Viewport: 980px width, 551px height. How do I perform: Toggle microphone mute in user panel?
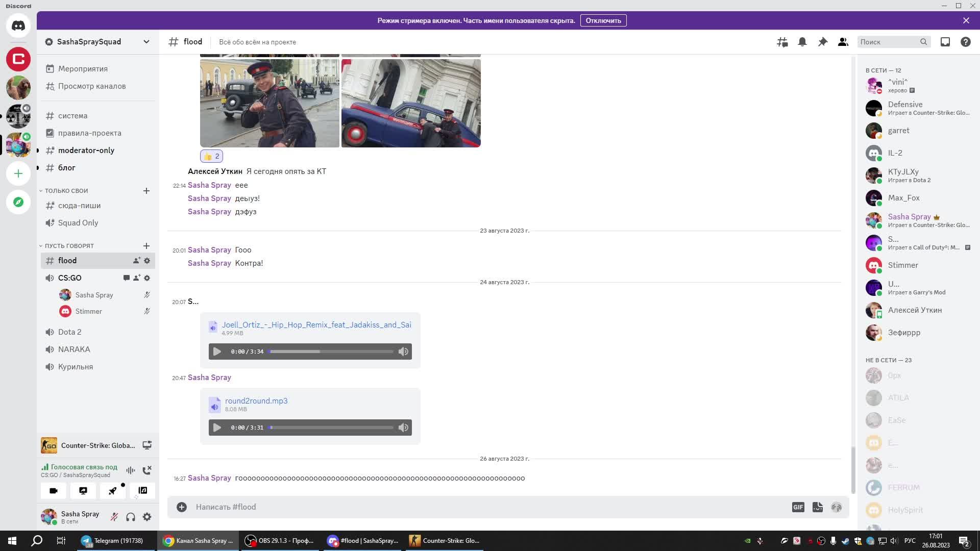[114, 517]
